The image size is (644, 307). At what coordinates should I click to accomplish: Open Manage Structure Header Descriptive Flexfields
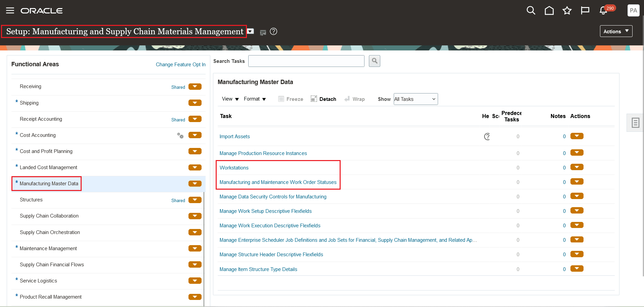click(271, 255)
